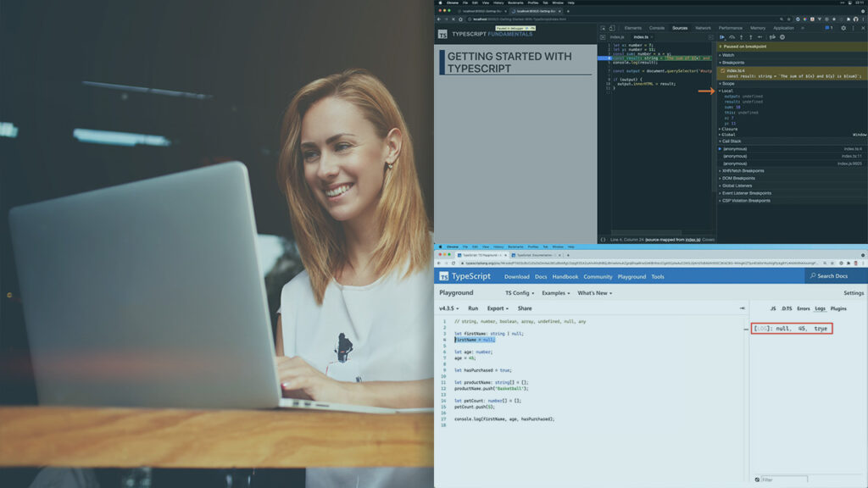
Task: Toggle the device toolbar icon
Action: (612, 28)
